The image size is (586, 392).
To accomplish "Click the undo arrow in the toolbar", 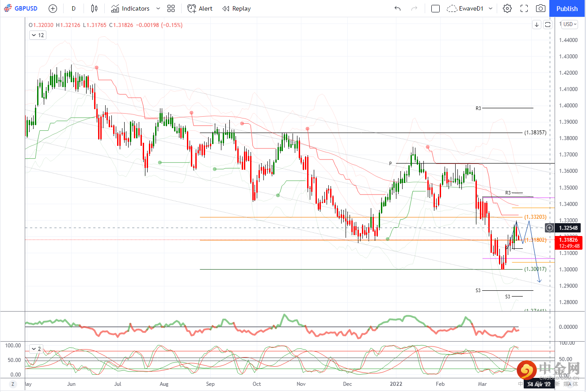I will (397, 8).
